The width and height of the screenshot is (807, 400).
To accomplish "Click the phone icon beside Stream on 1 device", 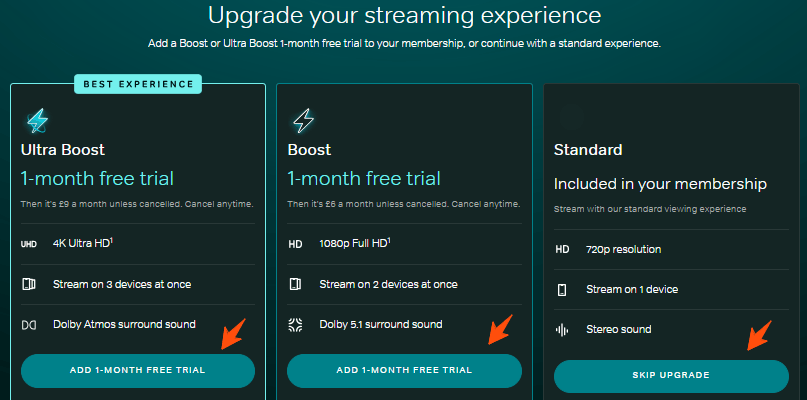I will pos(562,290).
